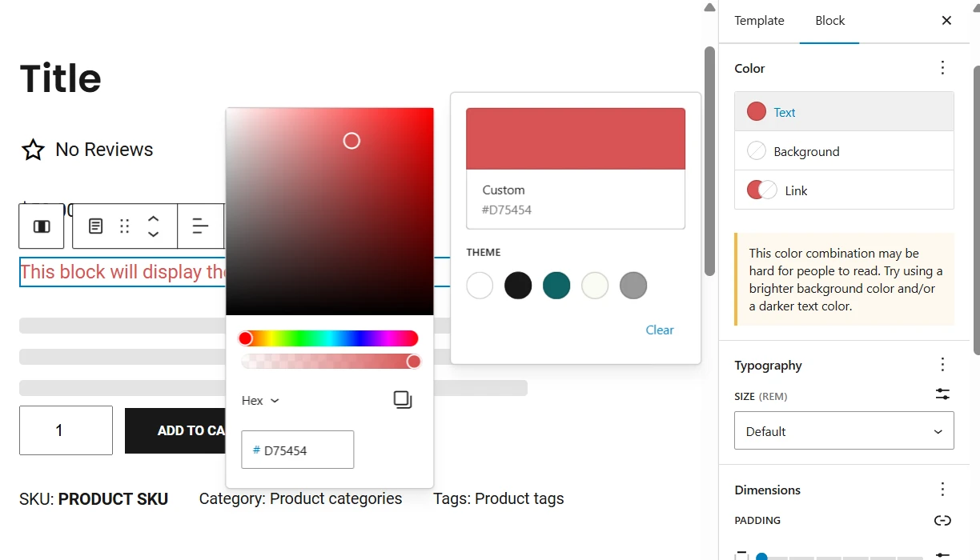The width and height of the screenshot is (980, 560).
Task: Pick the teal theme color swatch
Action: 556,286
